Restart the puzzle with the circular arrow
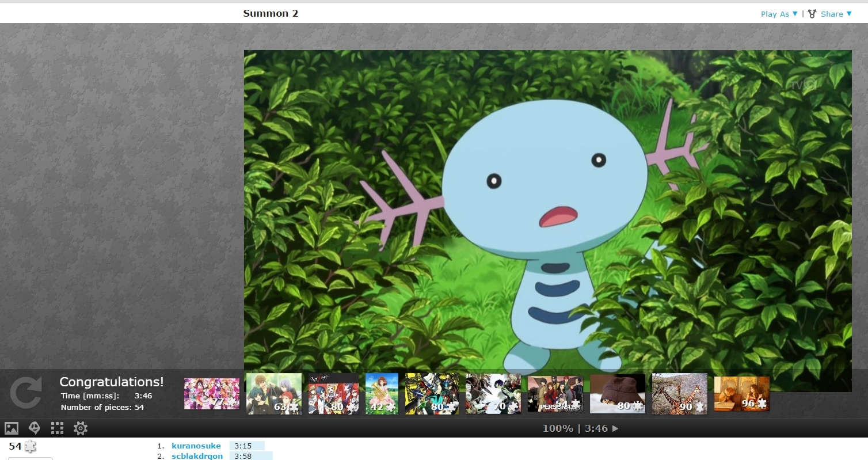Viewport: 868px width, 460px height. pyautogui.click(x=26, y=393)
